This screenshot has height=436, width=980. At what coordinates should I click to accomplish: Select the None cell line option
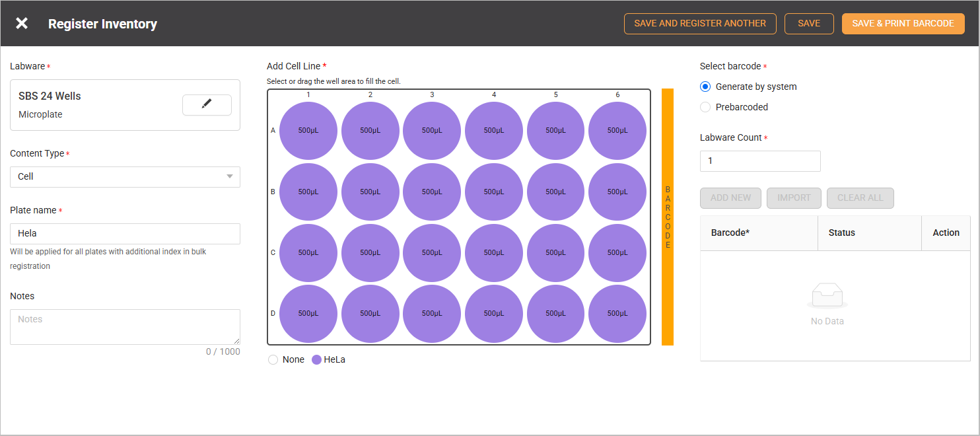click(x=273, y=360)
